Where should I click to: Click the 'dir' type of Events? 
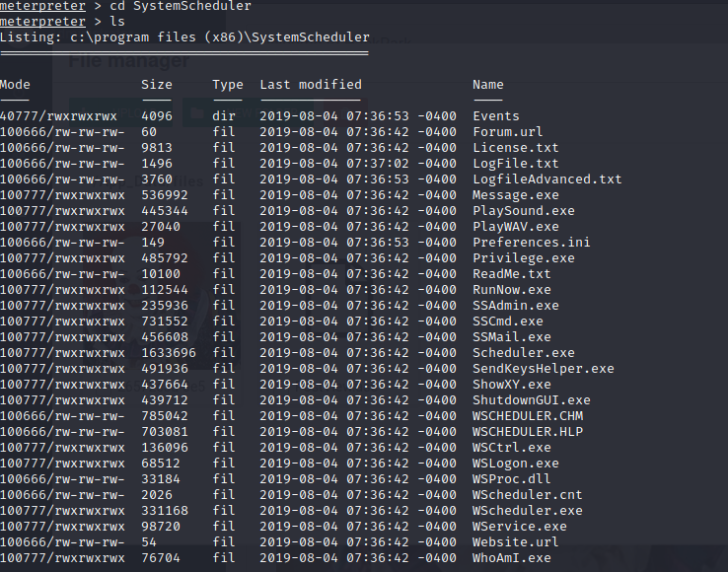click(x=224, y=116)
